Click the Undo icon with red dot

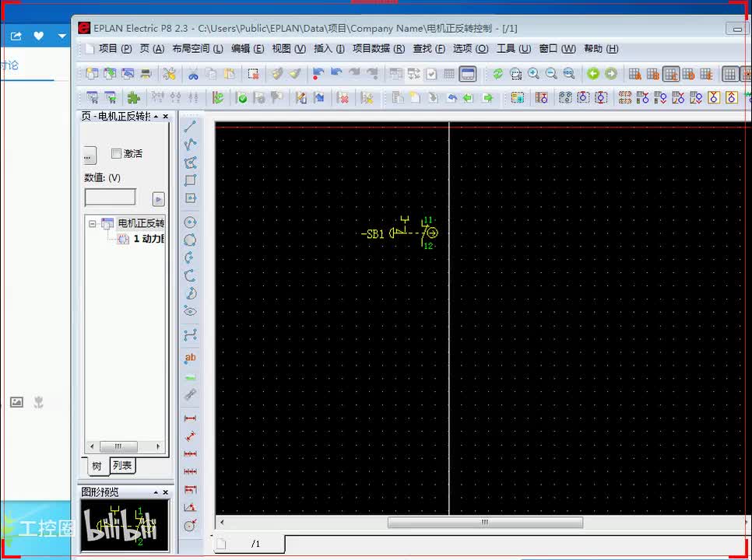point(318,74)
